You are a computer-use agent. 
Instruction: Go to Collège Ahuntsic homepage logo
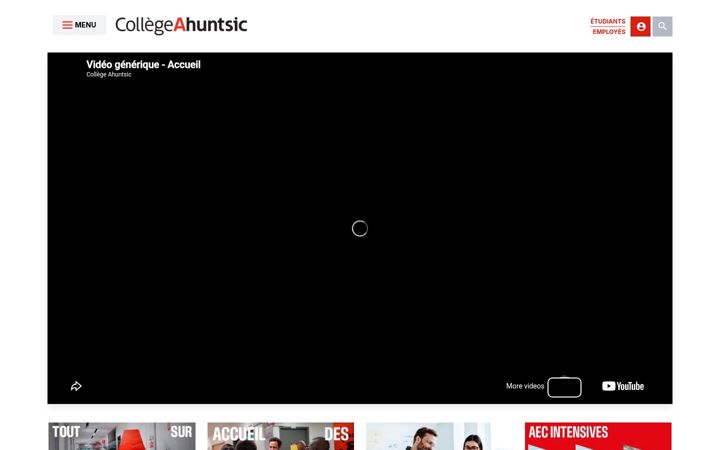(x=181, y=25)
